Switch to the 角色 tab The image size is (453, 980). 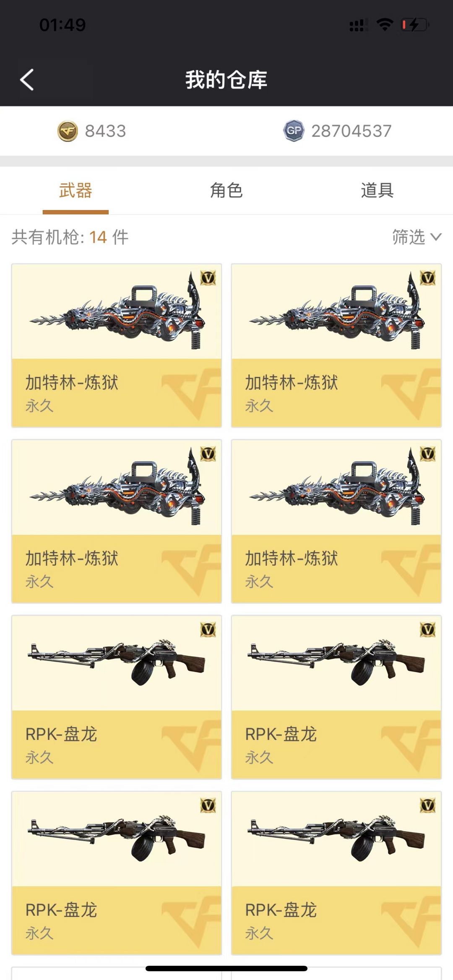coord(226,190)
